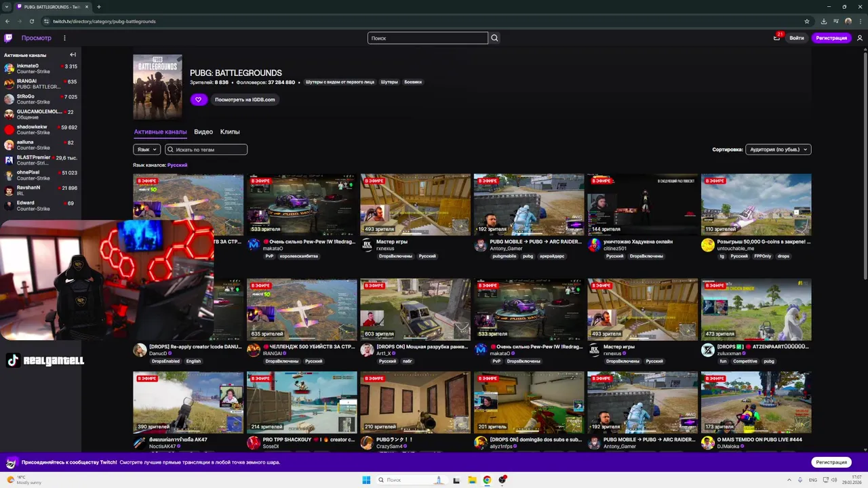Switch to the Активные каналы tab
868x488 pixels.
(160, 131)
